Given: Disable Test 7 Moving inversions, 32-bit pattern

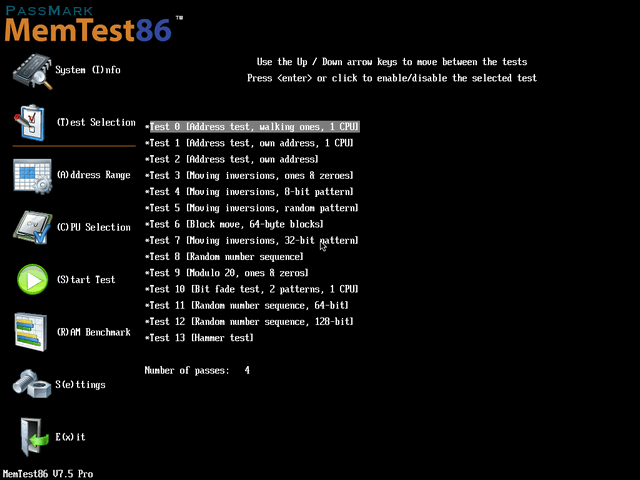Looking at the screenshot, I should [251, 241].
